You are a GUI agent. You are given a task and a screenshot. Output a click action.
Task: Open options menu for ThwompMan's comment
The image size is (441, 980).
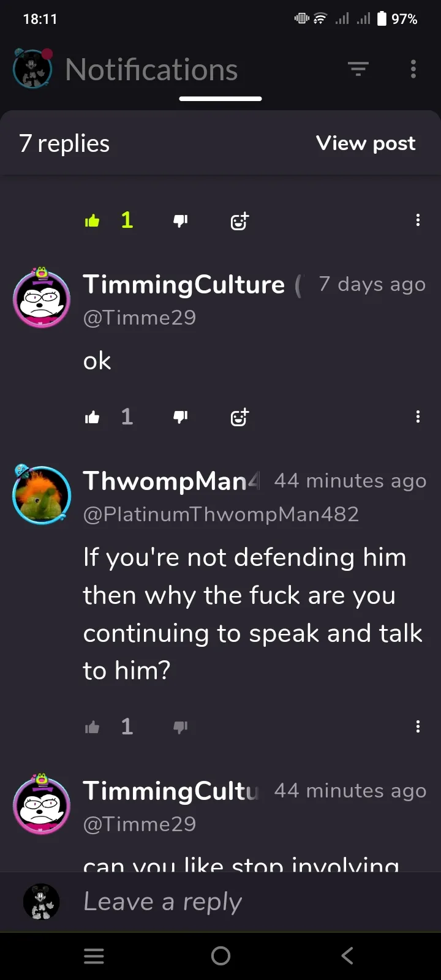coord(418,726)
